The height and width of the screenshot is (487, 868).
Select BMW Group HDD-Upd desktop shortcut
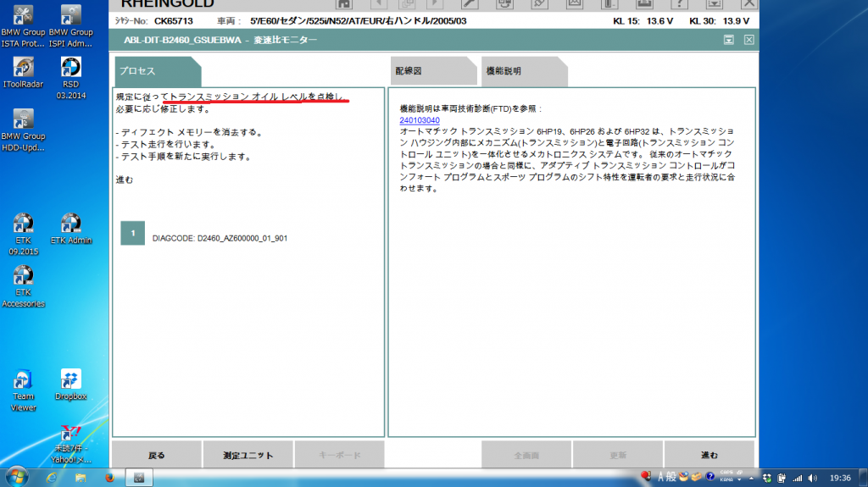(x=23, y=130)
